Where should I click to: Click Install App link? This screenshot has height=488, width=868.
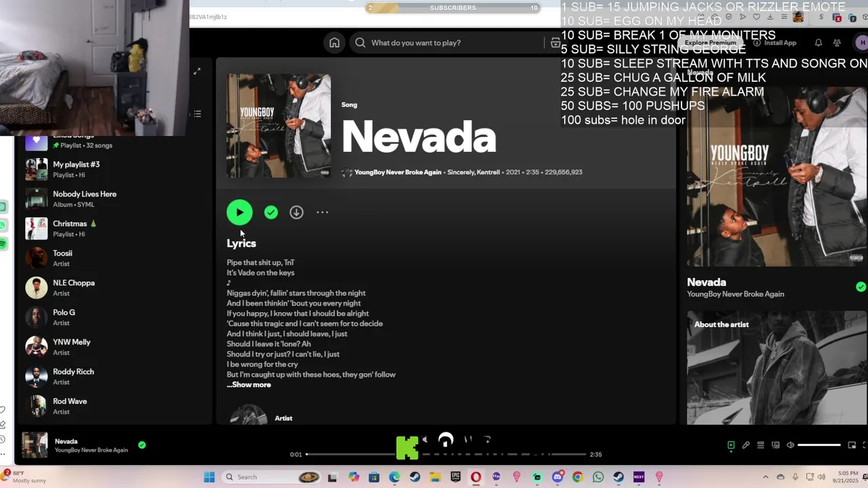pos(775,43)
